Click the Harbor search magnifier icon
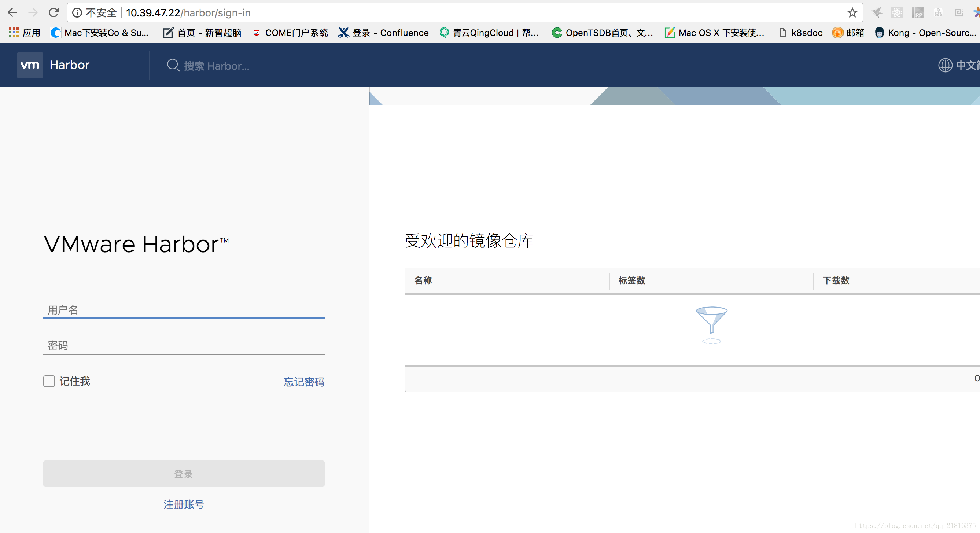Image resolution: width=980 pixels, height=533 pixels. (173, 66)
